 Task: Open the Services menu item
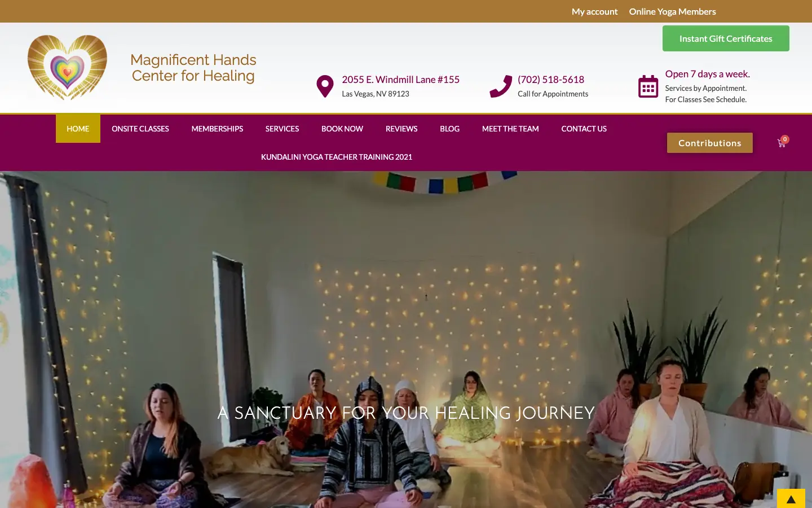(x=282, y=129)
